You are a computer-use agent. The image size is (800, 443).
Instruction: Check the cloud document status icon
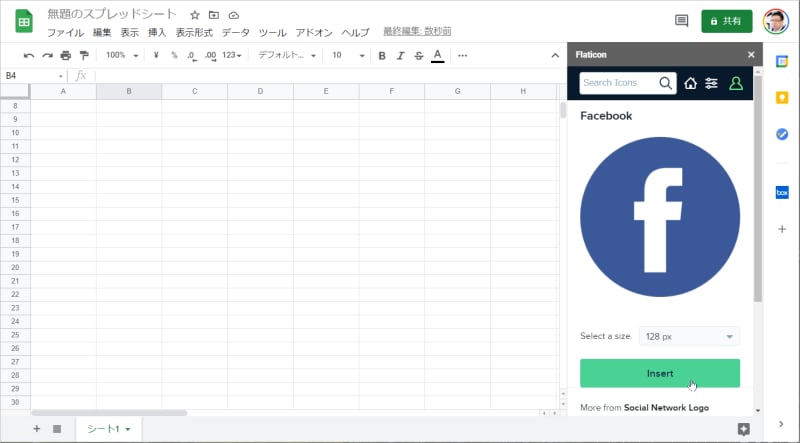pos(234,15)
